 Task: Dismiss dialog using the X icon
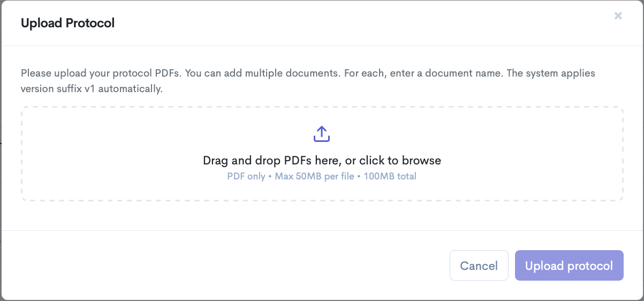pyautogui.click(x=618, y=16)
